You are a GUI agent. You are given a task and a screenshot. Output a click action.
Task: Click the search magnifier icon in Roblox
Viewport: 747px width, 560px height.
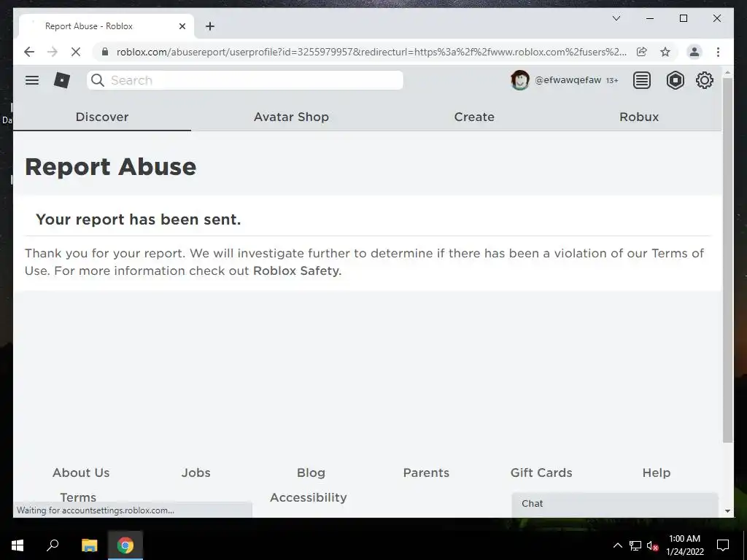[98, 80]
